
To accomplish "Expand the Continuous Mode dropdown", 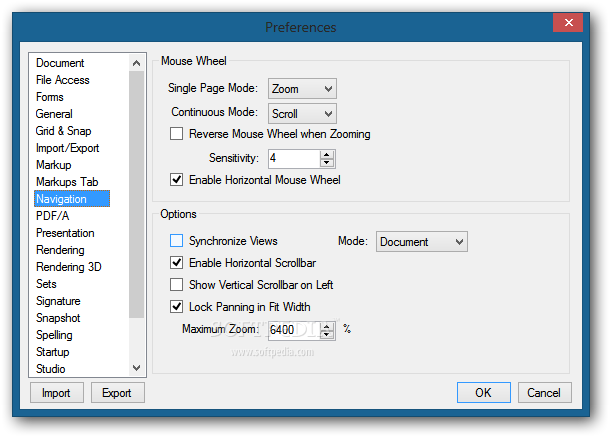I will pos(301,114).
